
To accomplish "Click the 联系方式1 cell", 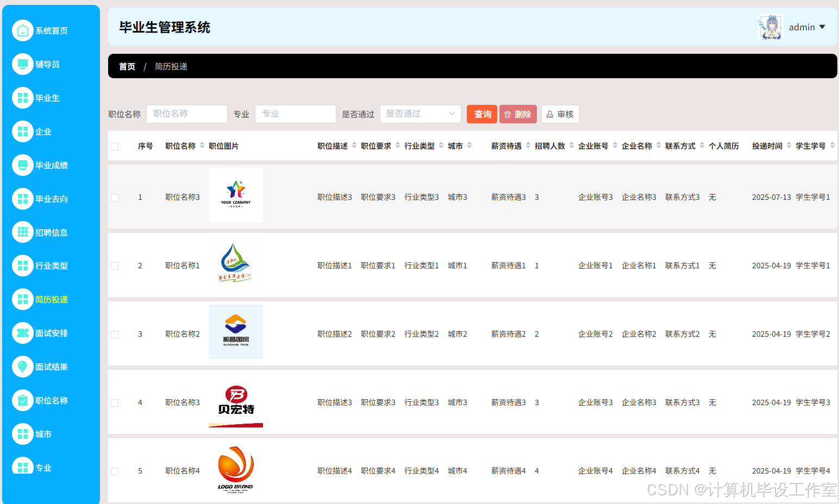I will click(683, 266).
